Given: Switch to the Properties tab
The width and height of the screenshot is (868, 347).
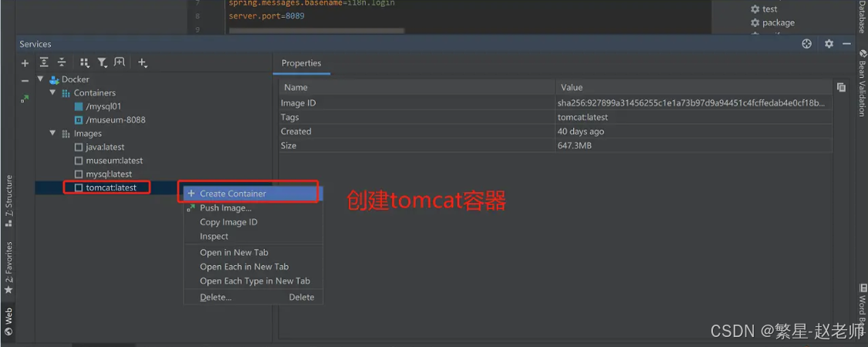Looking at the screenshot, I should pyautogui.click(x=301, y=63).
